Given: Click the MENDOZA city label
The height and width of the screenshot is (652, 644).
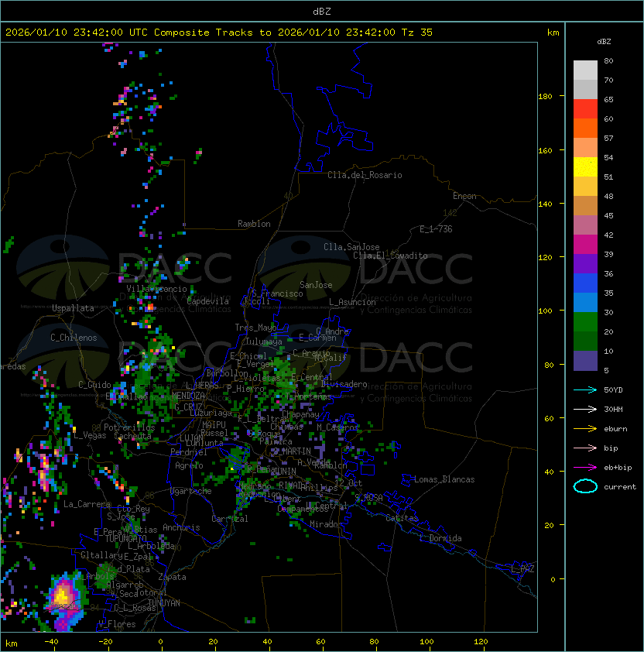Looking at the screenshot, I should [x=188, y=395].
